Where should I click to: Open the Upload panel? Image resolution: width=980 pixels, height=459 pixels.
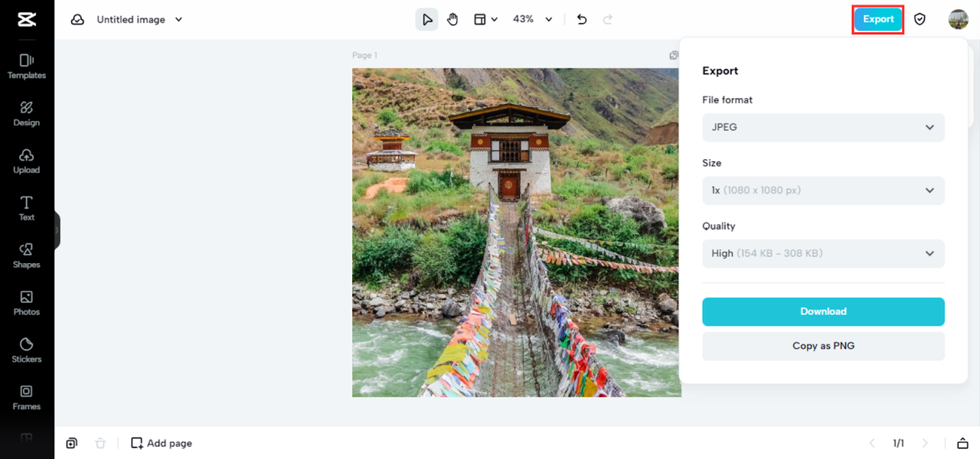[27, 161]
